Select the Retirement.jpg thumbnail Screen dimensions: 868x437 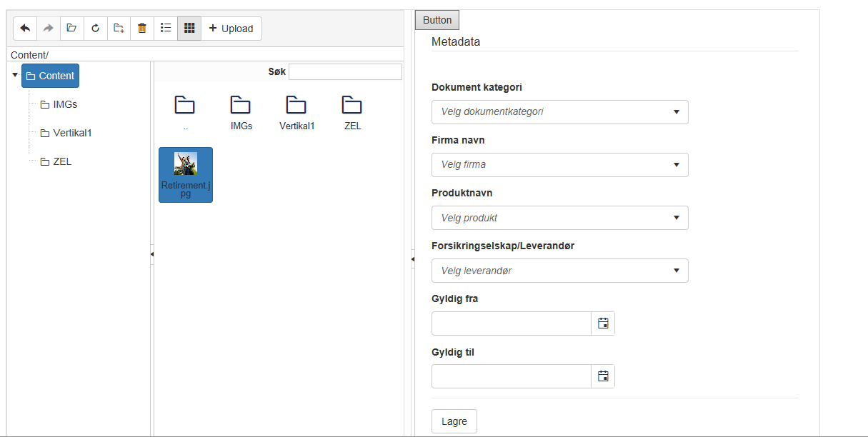(x=186, y=174)
